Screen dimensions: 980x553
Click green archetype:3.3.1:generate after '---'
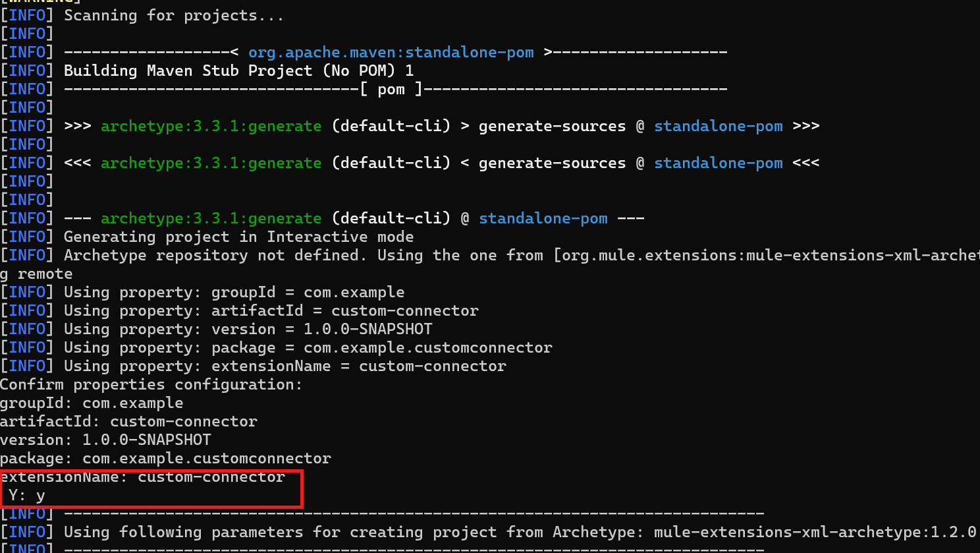[x=211, y=218]
